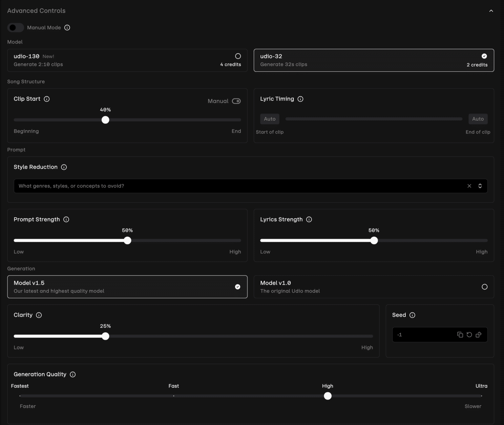Toggle the Manual switch in Clip Start
Image resolution: width=504 pixels, height=425 pixels.
click(x=236, y=101)
